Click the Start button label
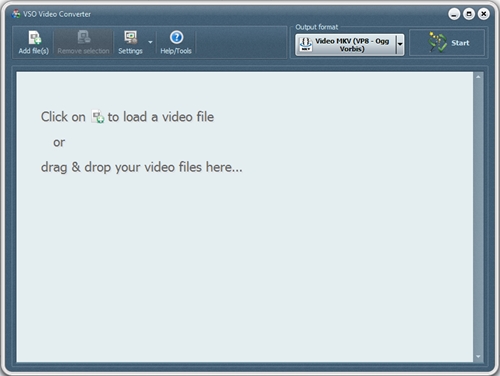This screenshot has height=376, width=500. tap(460, 43)
